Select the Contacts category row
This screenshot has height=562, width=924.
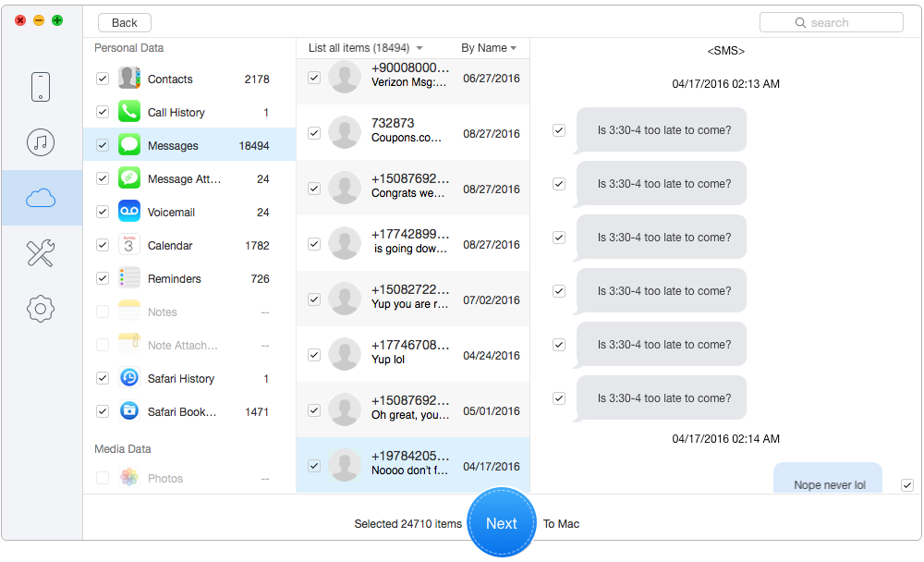(189, 79)
